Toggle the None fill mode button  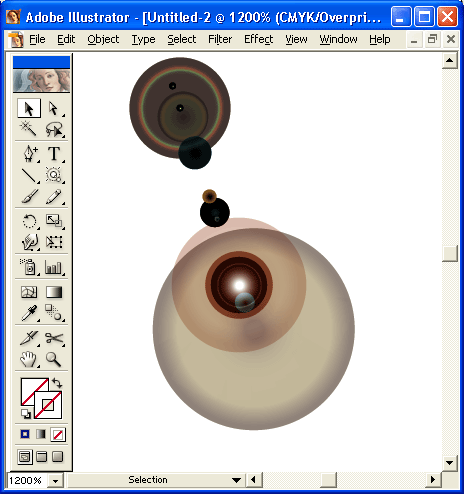tap(58, 435)
